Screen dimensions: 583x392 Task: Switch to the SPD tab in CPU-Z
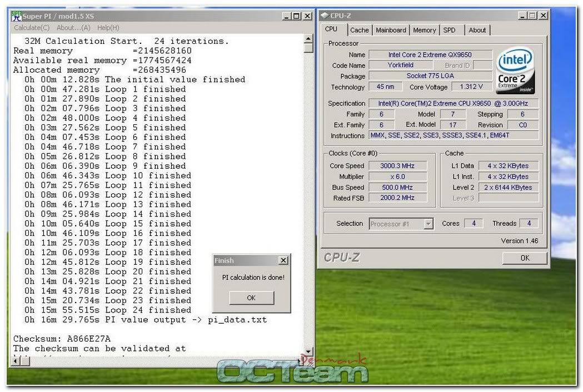(449, 30)
